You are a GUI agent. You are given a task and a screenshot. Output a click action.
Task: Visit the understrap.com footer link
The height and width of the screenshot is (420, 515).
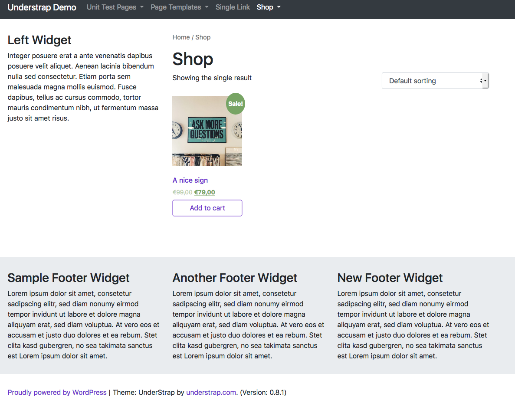tap(211, 392)
